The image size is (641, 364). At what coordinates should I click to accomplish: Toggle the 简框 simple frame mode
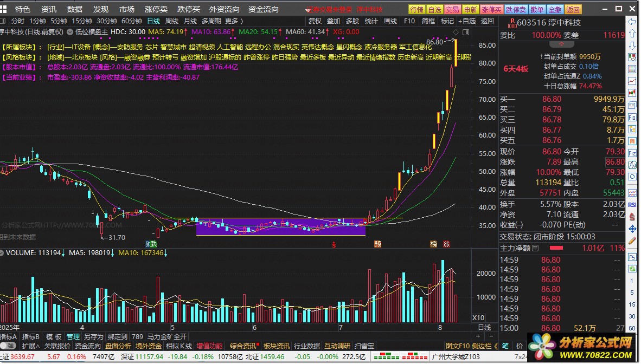(x=428, y=21)
